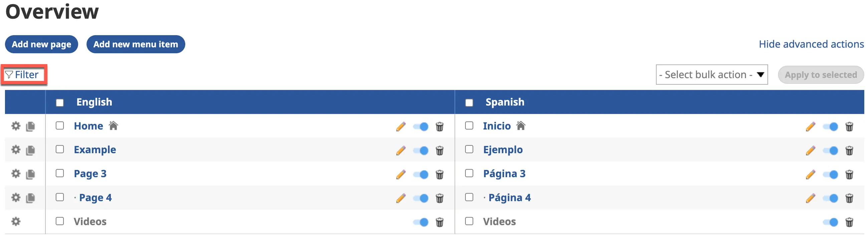868x236 pixels.
Task: Check the English Example row checkbox
Action: point(60,149)
